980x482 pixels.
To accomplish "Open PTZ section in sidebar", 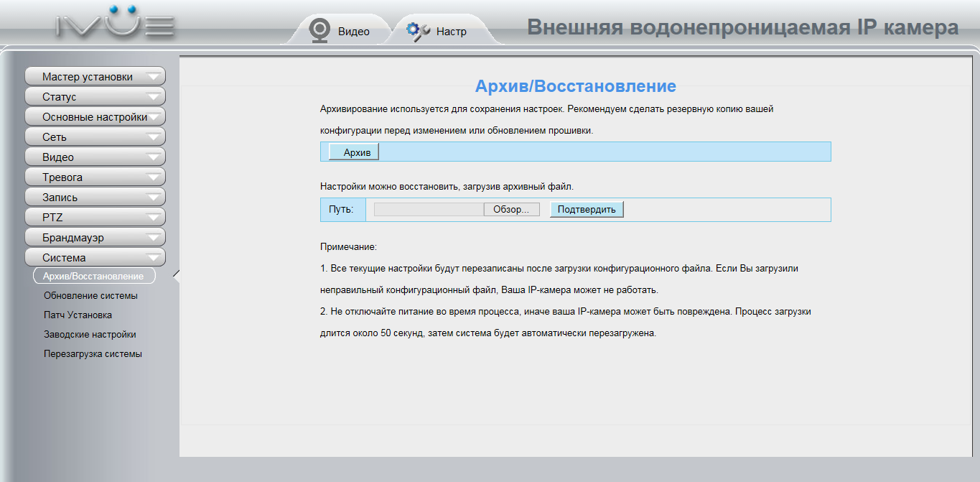I will pyautogui.click(x=95, y=217).
